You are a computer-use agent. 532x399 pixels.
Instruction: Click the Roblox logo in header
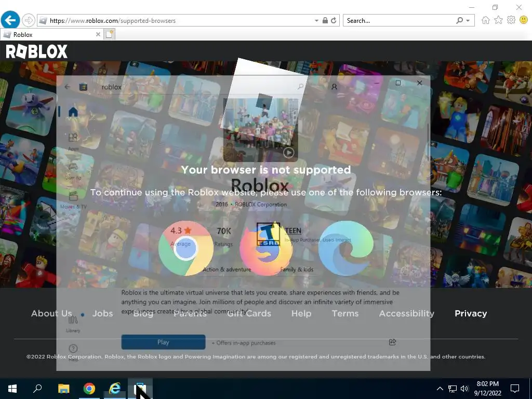(37, 52)
